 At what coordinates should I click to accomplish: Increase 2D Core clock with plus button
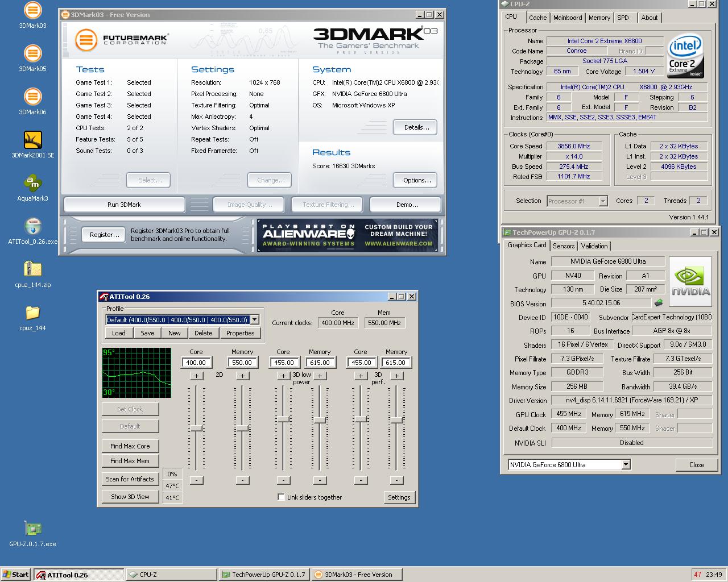(x=196, y=376)
